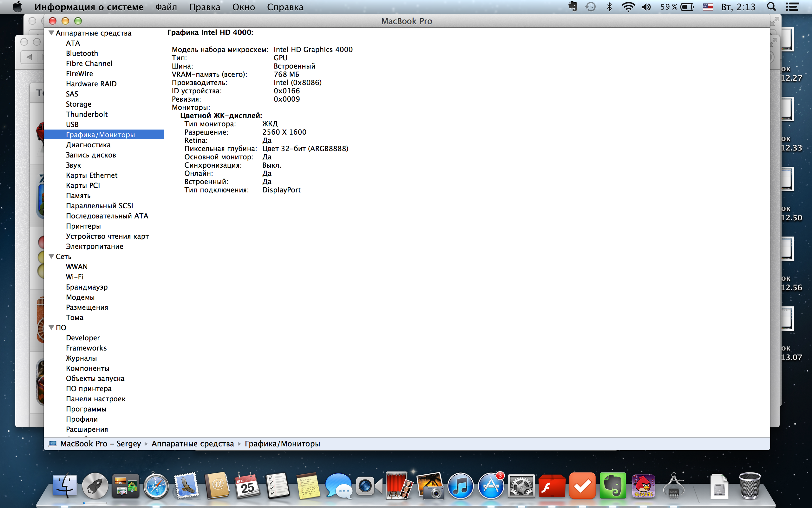Collapse Аппаратные средства section

(51, 33)
